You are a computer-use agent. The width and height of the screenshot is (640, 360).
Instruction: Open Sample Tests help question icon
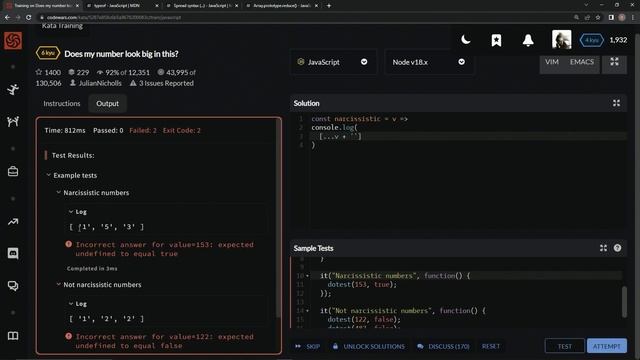[617, 248]
